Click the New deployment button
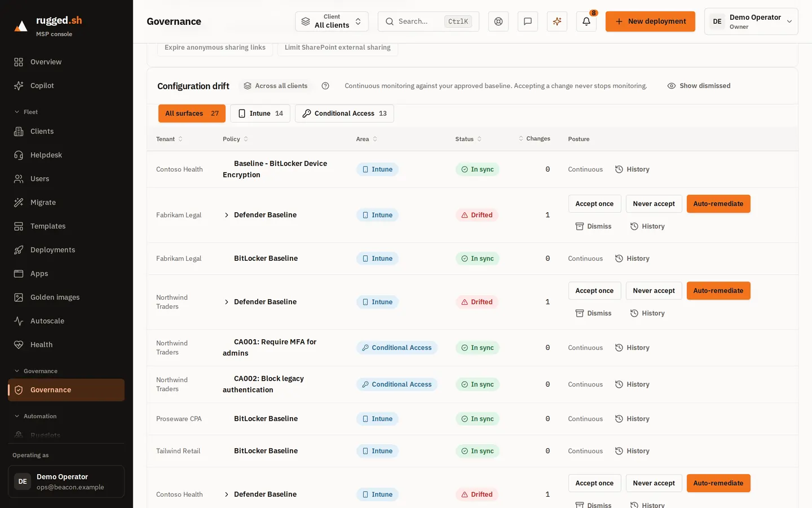This screenshot has height=508, width=812. [x=650, y=21]
